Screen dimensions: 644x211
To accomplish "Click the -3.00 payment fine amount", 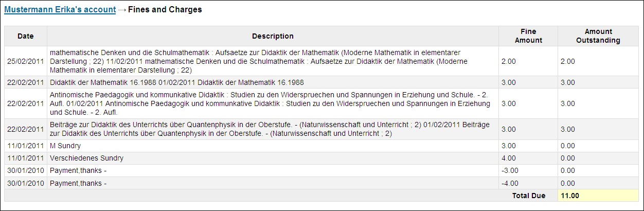I will [x=509, y=170].
